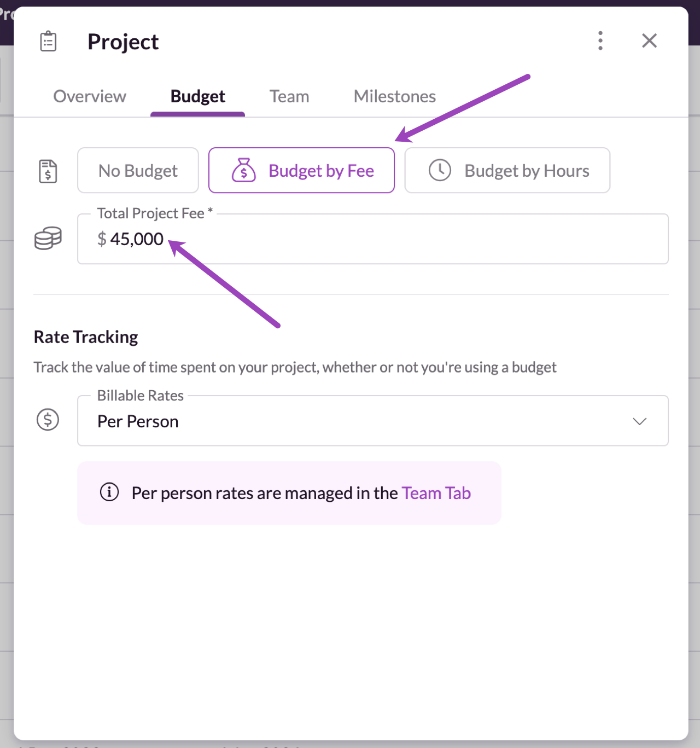Click the info icon in the per person notice
Screen dimensions: 700x748
[109, 492]
